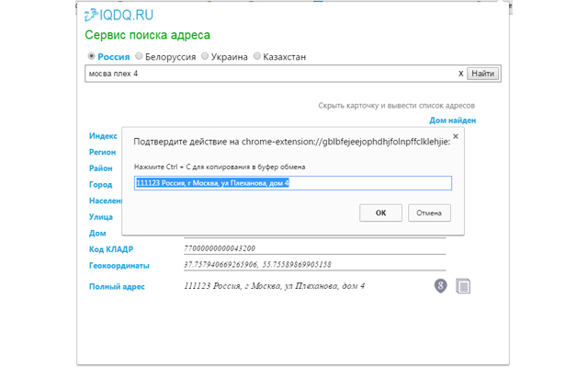Viewport: 588px width, 368px height.
Task: Click the IQDQ.RU logo
Action: (119, 15)
